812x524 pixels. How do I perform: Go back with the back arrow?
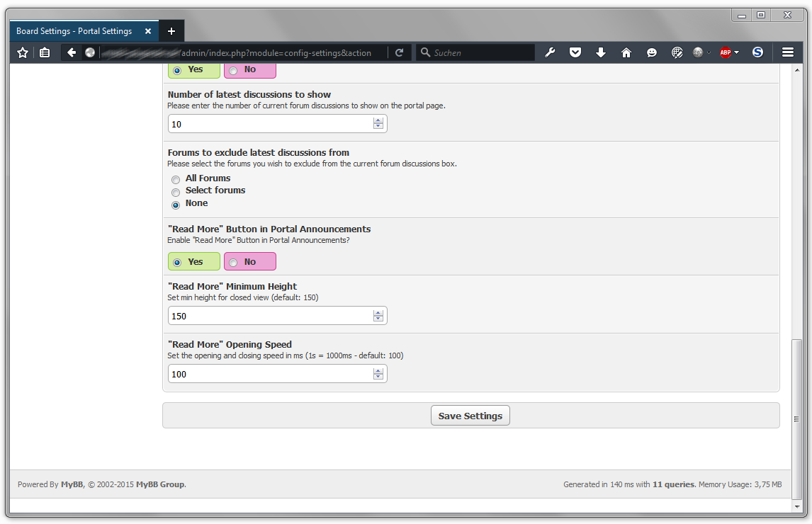[72, 52]
